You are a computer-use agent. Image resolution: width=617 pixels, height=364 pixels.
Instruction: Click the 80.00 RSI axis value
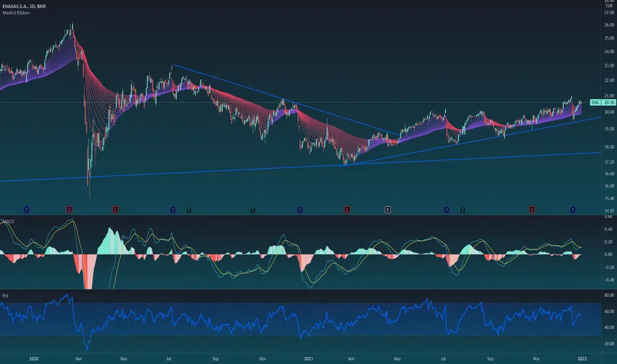609,295
